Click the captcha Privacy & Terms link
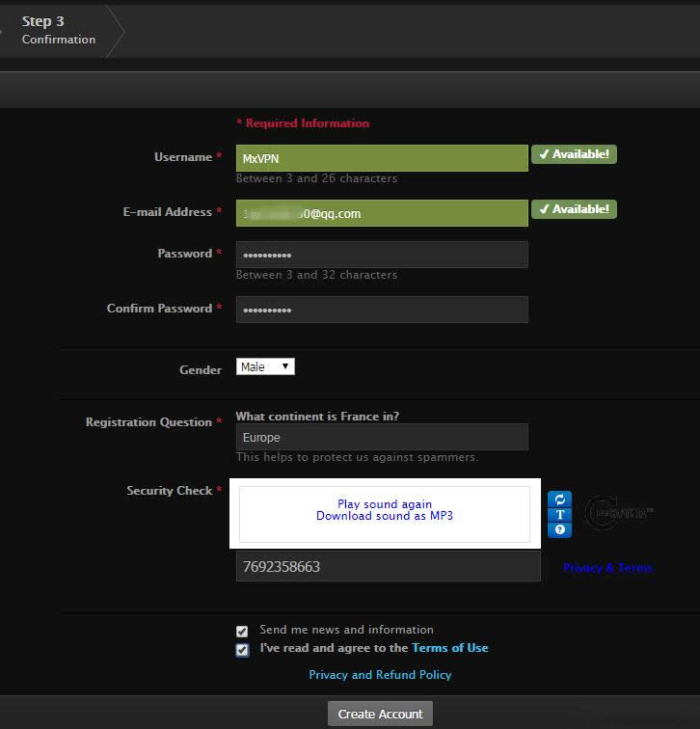700x729 pixels. coord(607,568)
